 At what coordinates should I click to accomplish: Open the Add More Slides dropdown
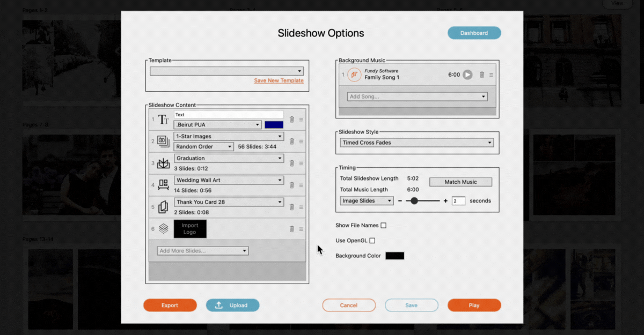click(203, 251)
